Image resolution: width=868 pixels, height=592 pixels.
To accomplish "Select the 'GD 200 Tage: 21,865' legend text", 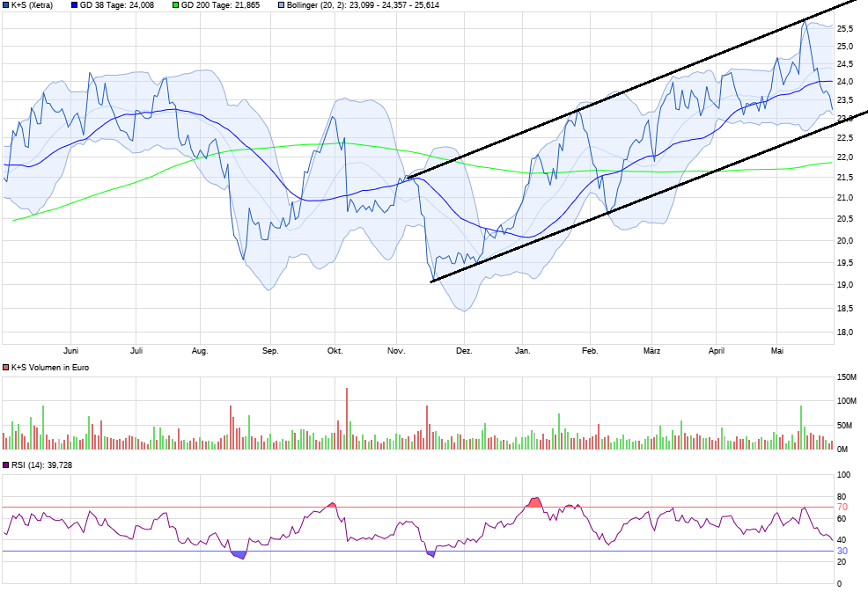I will pyautogui.click(x=220, y=5).
